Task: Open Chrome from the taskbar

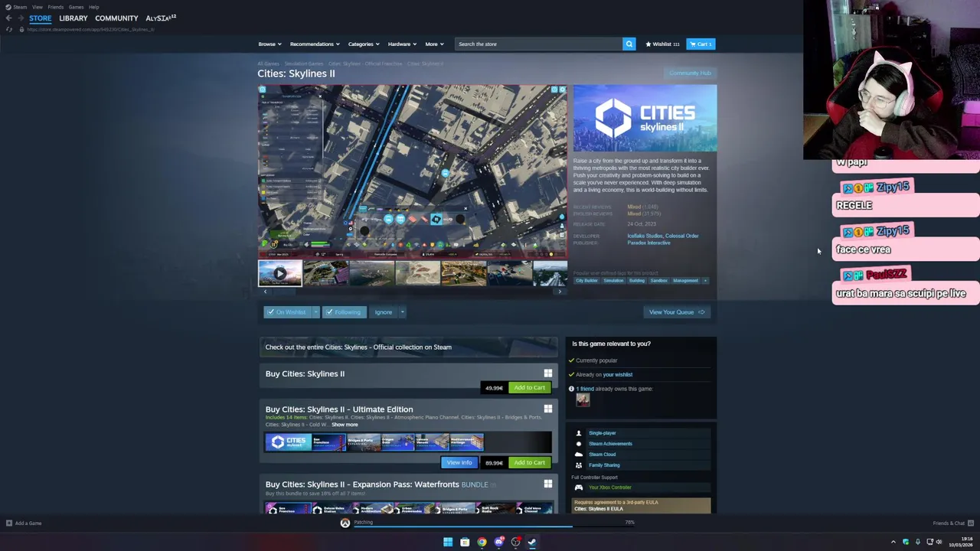Action: click(x=482, y=543)
